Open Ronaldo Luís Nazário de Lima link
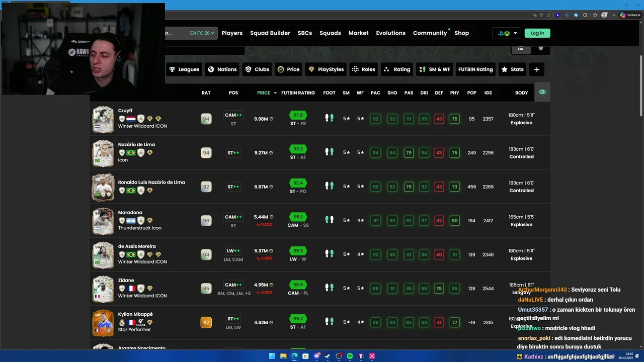Image resolution: width=644 pixels, height=362 pixels. click(151, 183)
